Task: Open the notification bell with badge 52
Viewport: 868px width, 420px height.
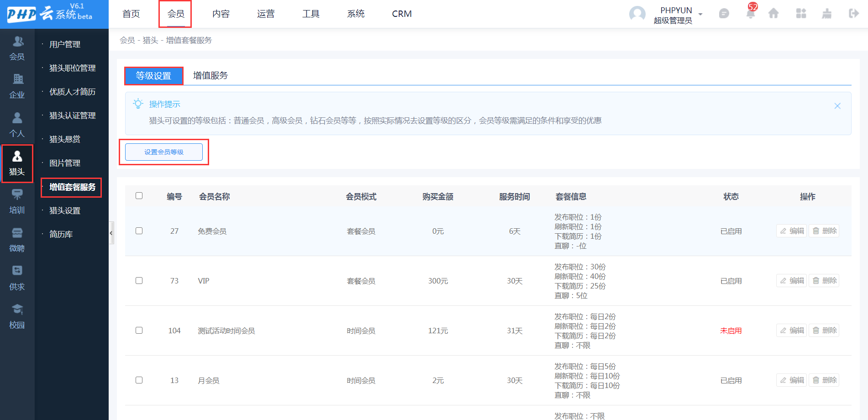Action: 751,13
